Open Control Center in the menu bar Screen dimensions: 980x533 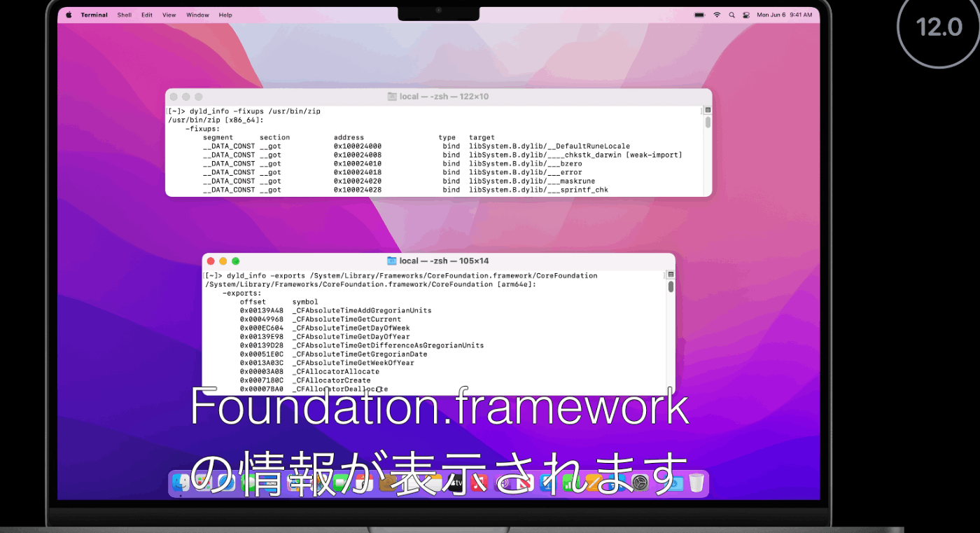[x=746, y=15]
